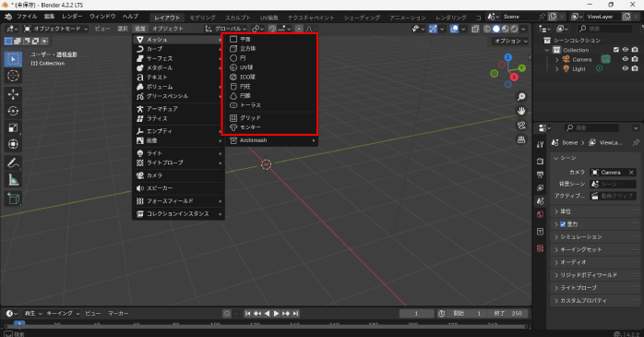This screenshot has height=337, width=644.
Task: Disable Camera in renders
Action: [x=635, y=59]
